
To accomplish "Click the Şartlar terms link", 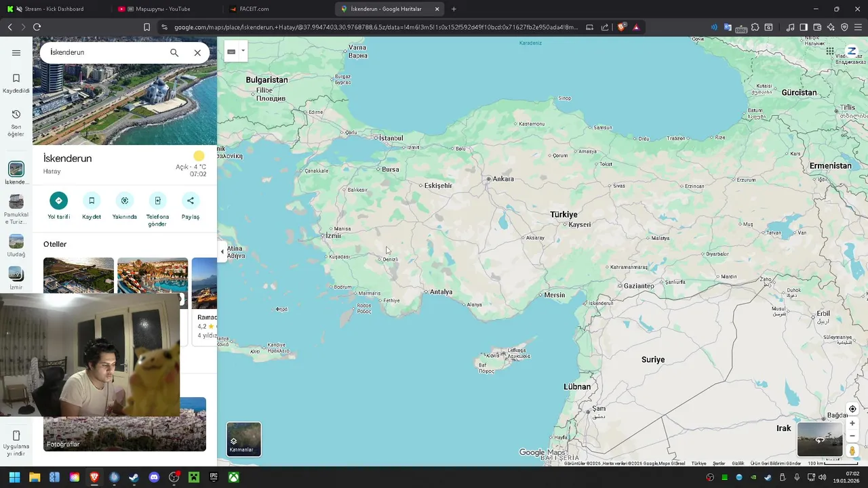I will [719, 464].
